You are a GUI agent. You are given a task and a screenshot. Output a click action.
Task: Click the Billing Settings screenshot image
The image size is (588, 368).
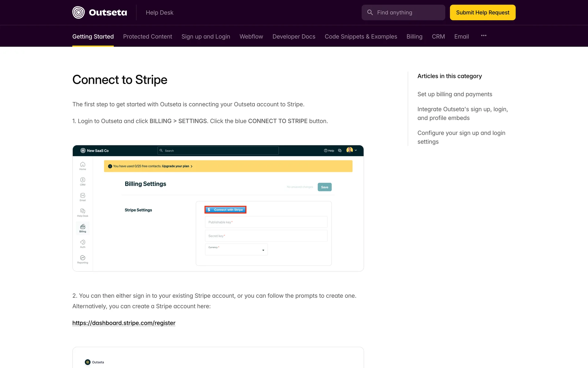coord(218,208)
